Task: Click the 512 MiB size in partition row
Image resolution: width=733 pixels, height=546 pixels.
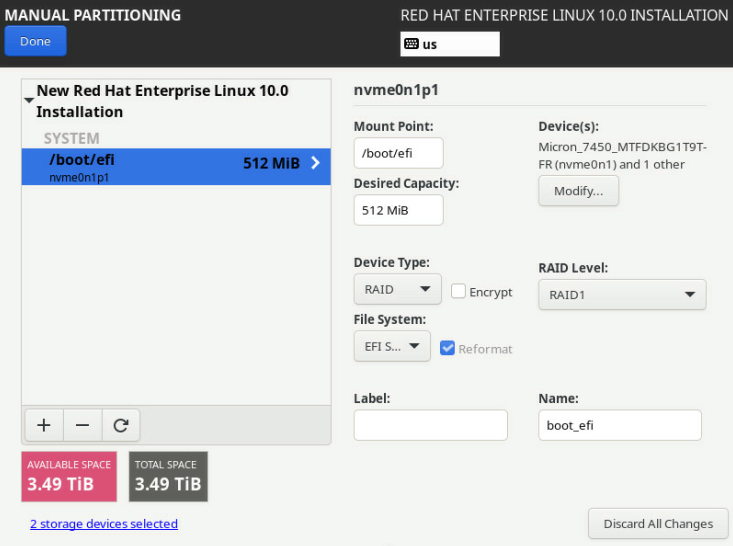Action: pos(271,163)
